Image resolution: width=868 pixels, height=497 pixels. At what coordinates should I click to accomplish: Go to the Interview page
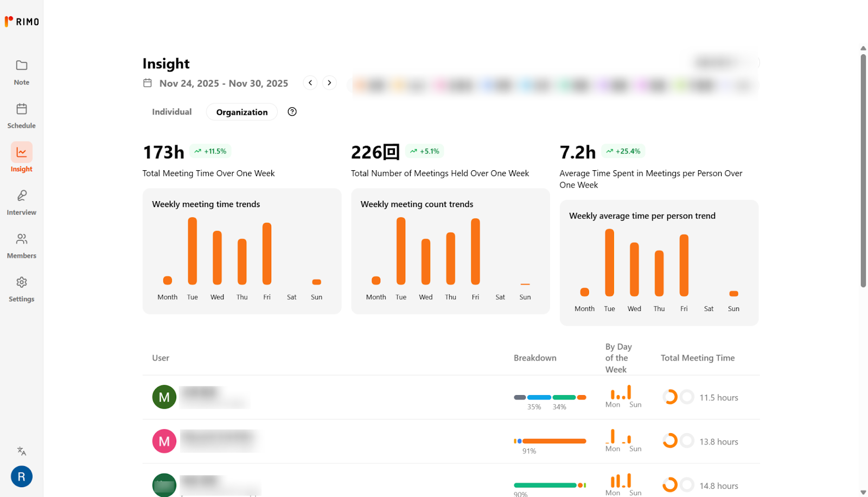[x=22, y=202]
